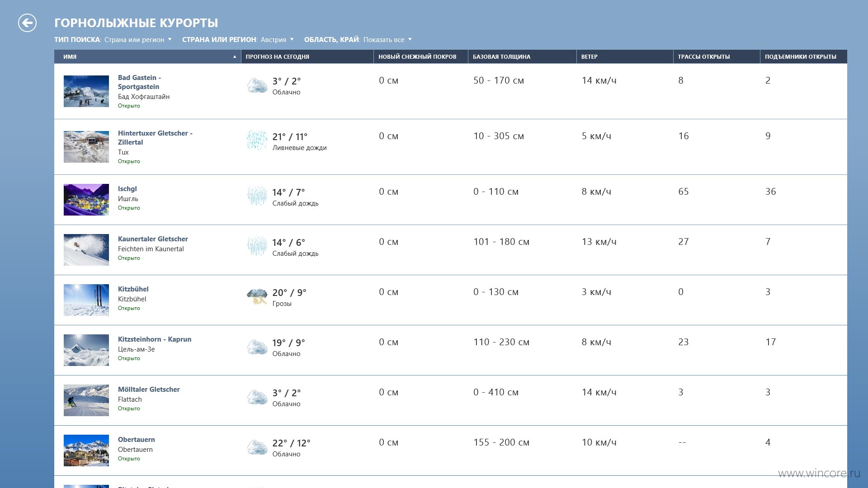Sort by БАЗОВАЯ ТОЛЩИНА column

tap(522, 56)
